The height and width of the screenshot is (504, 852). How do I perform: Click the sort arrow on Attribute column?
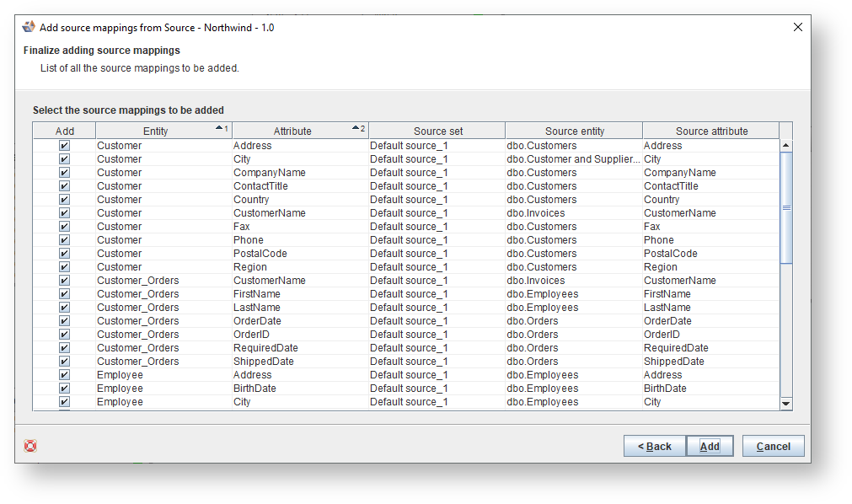pyautogui.click(x=356, y=127)
